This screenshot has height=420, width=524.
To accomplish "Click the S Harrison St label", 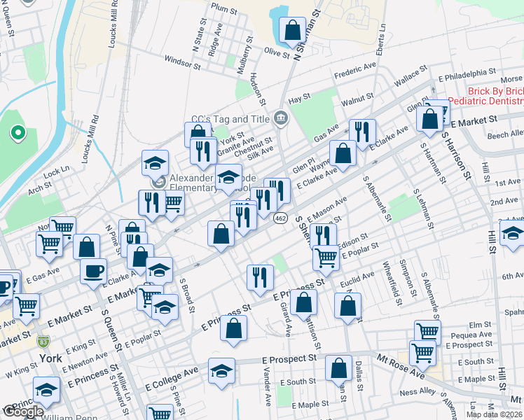I will pyautogui.click(x=455, y=155).
